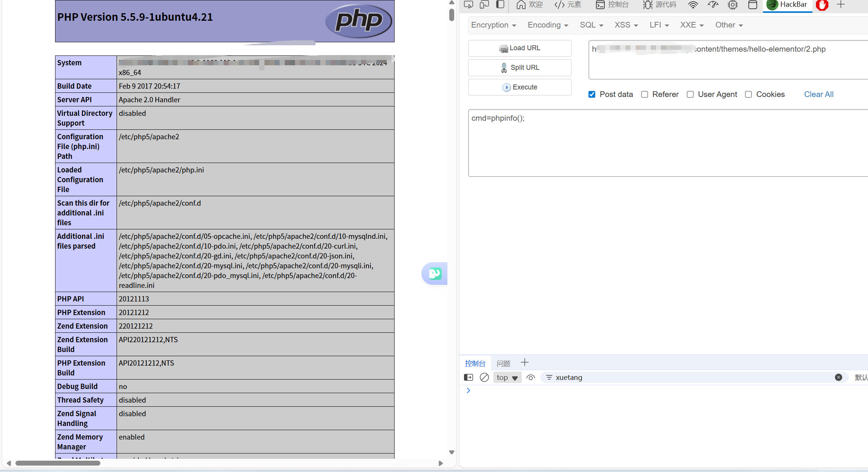This screenshot has height=472, width=868.
Task: Click the Build Date value Feb 9 2017
Action: (149, 86)
